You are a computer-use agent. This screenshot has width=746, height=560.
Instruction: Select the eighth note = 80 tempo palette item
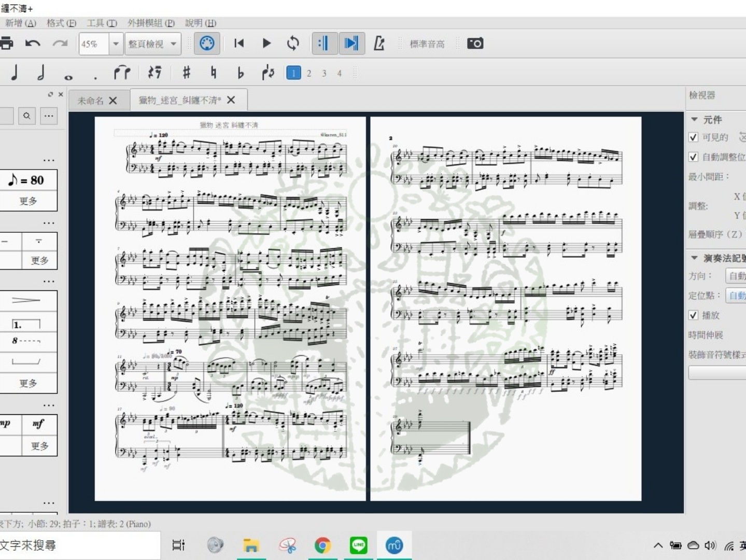27,180
